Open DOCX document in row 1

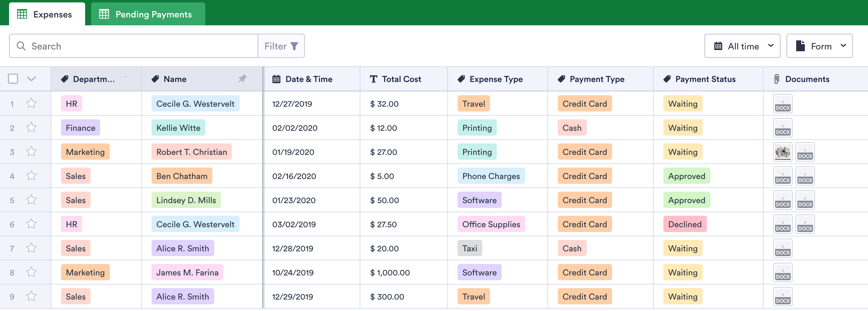(782, 104)
